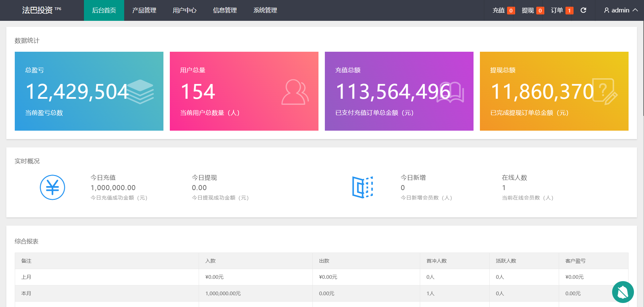This screenshot has width=644, height=307.
Task: Open the 信息管理 menu
Action: 225,10
